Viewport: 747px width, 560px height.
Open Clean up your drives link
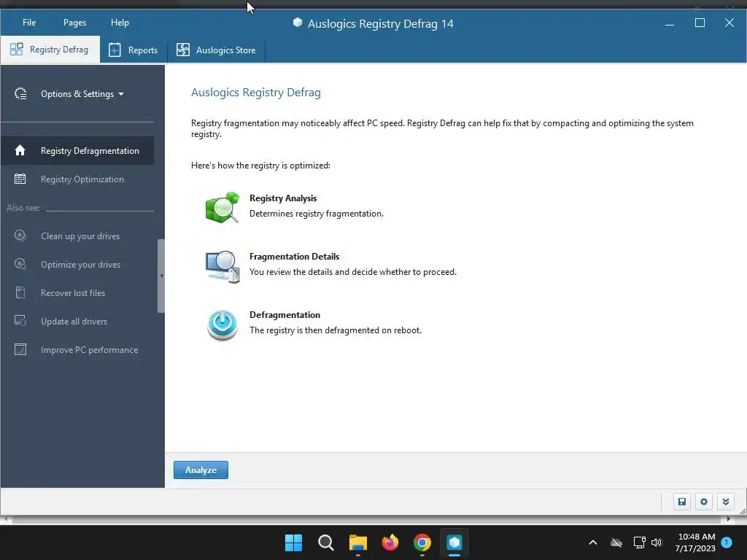pos(80,236)
